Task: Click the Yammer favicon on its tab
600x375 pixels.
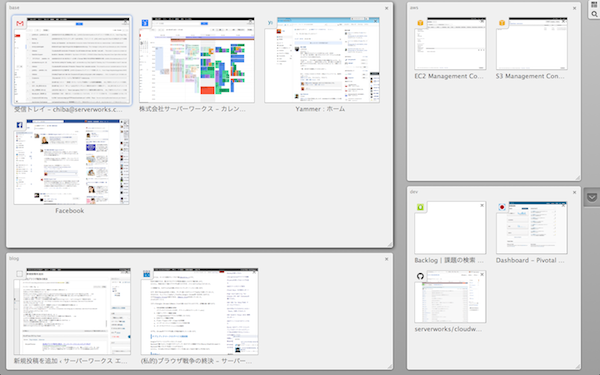Action: point(270,23)
